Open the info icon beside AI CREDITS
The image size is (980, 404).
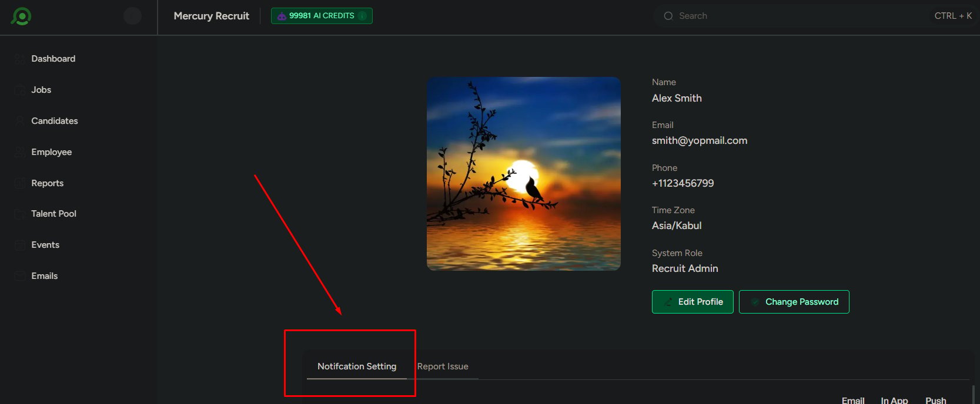[x=362, y=16]
